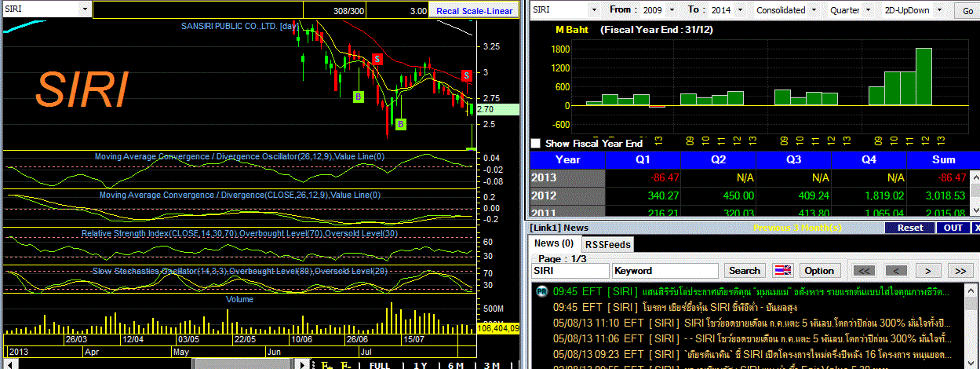Click the Year column header
The width and height of the screenshot is (980, 369).
[x=567, y=159]
